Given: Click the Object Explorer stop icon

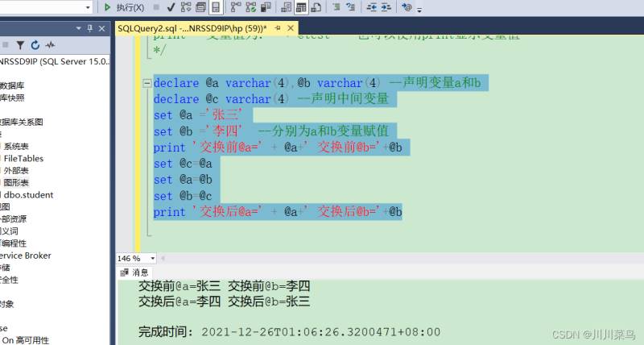Looking at the screenshot, I should 6,45.
